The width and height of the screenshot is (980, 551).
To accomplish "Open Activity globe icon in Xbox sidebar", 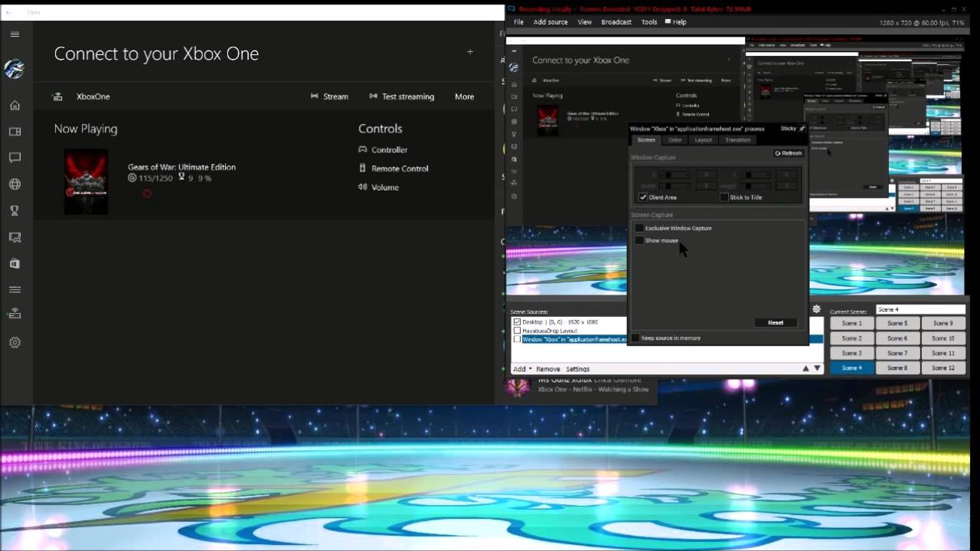I will click(15, 184).
